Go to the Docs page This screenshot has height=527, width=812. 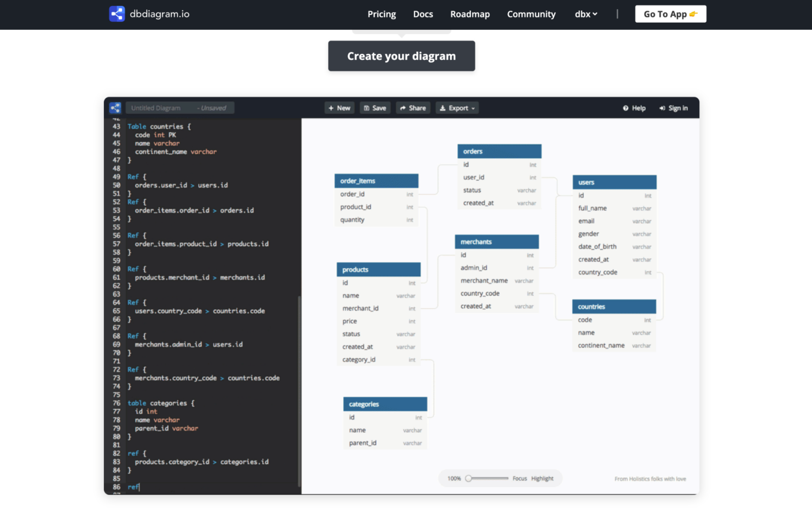click(423, 14)
